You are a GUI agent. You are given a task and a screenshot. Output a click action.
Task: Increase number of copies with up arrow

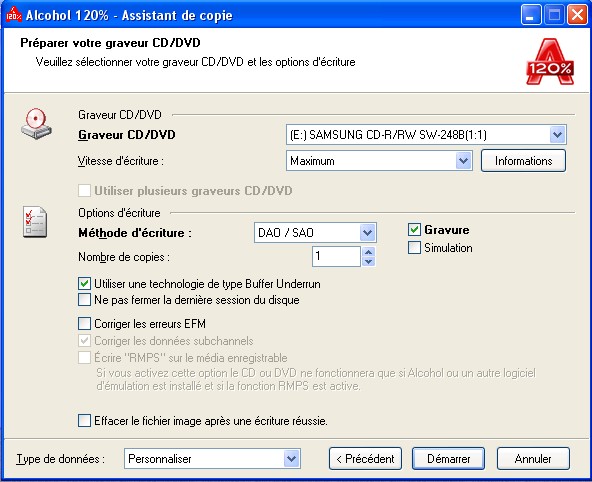[x=368, y=251]
